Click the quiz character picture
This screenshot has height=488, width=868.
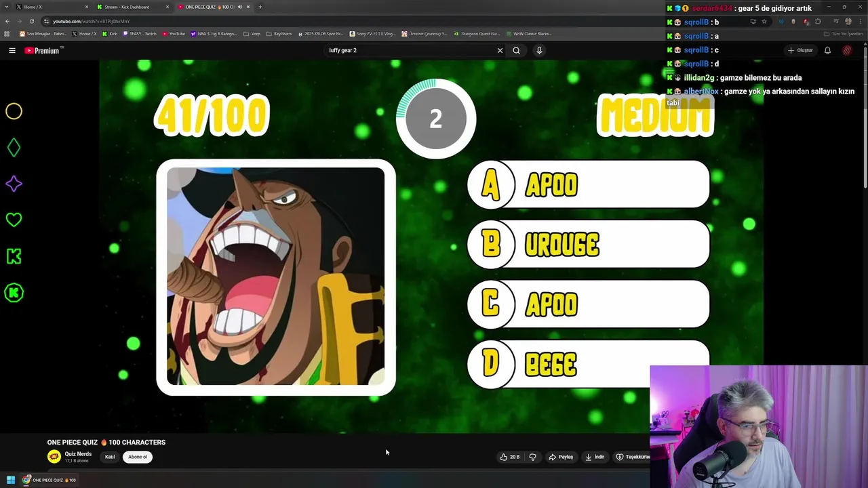coord(276,277)
